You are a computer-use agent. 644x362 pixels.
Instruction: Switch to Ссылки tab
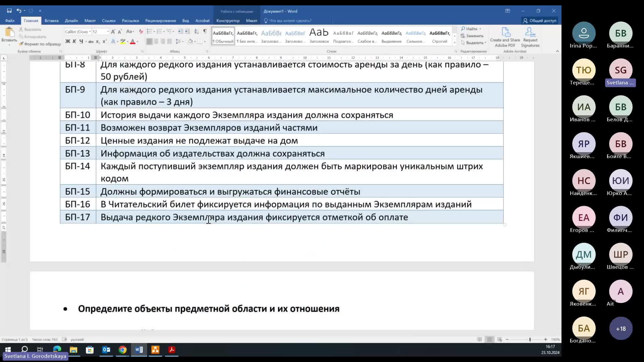point(109,20)
